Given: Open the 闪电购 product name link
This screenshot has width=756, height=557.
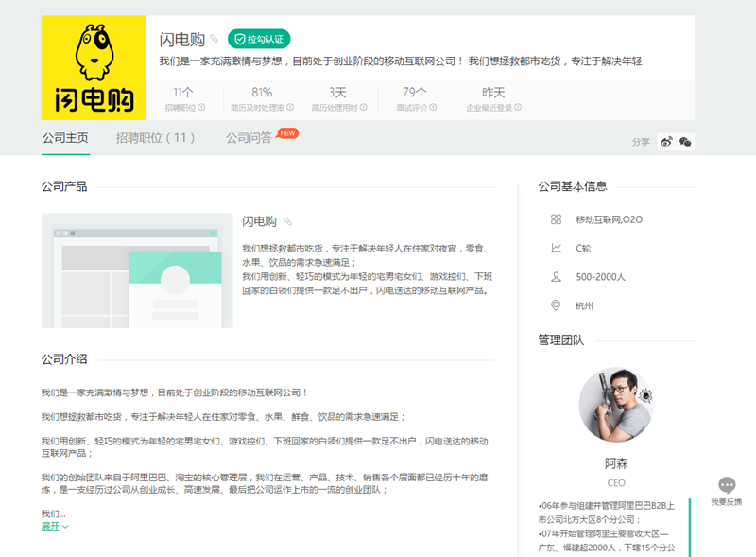Looking at the screenshot, I should 259,221.
